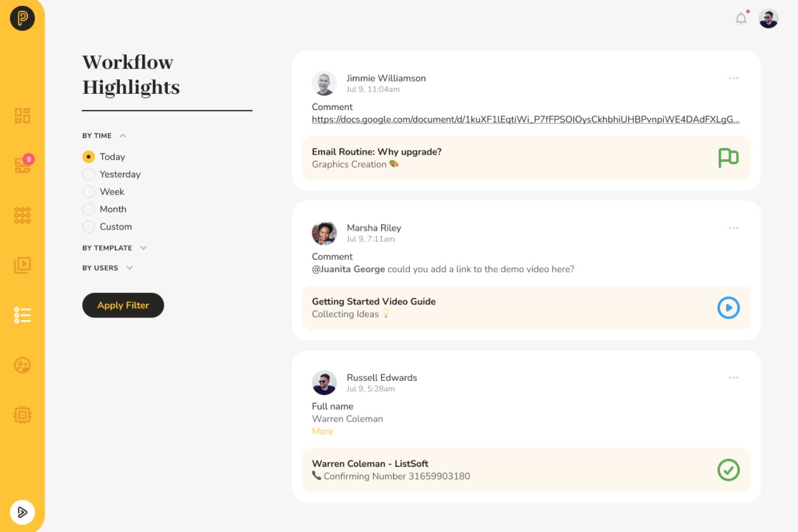The width and height of the screenshot is (798, 532).
Task: Collapse the By Time section
Action: pyautogui.click(x=123, y=136)
